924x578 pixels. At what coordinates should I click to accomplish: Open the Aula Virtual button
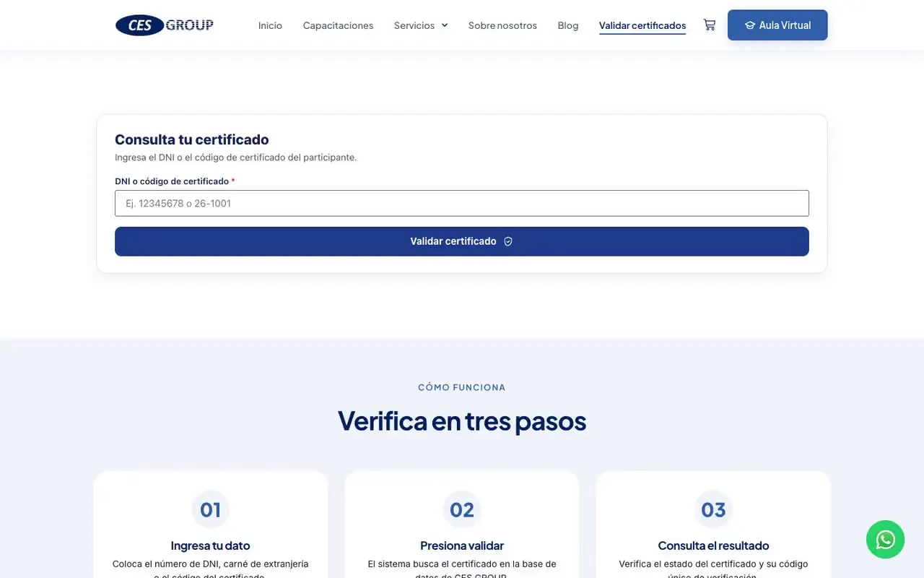coord(777,25)
